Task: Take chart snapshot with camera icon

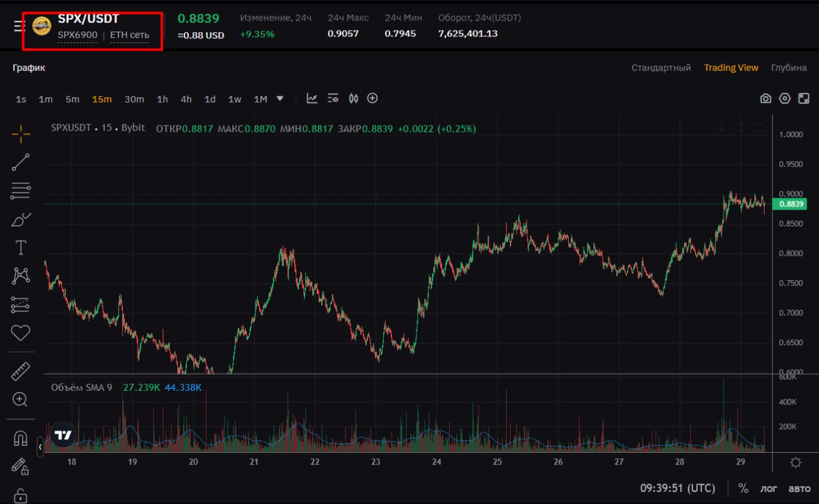Action: [x=765, y=98]
